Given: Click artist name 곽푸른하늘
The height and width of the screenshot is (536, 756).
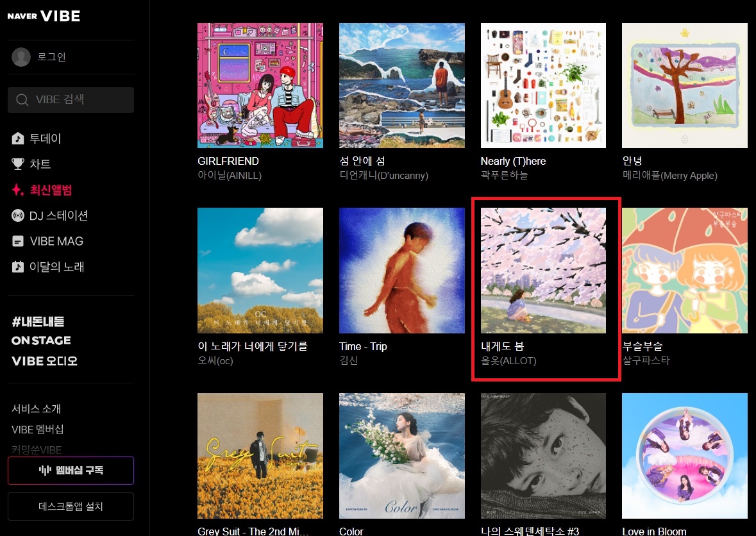Looking at the screenshot, I should [x=505, y=176].
